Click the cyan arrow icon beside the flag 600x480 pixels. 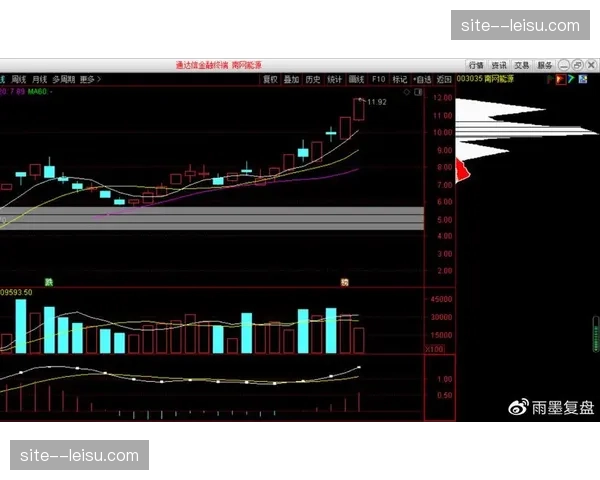click(570, 79)
